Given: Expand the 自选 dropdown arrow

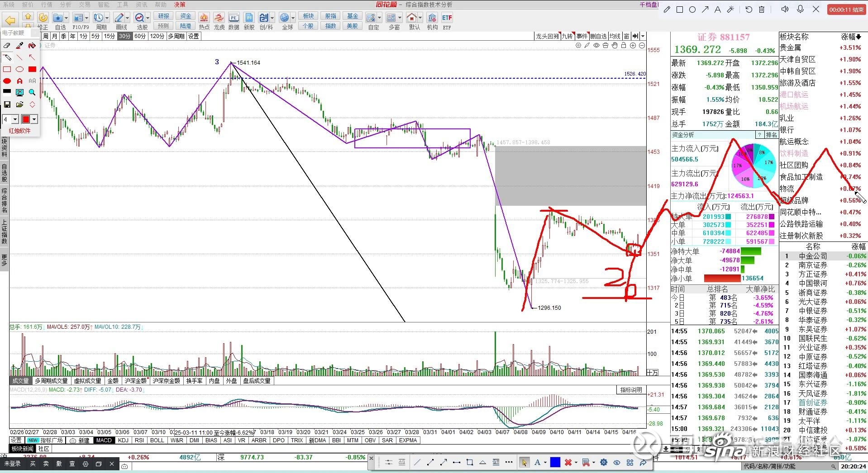Looking at the screenshot, I should click(67, 18).
